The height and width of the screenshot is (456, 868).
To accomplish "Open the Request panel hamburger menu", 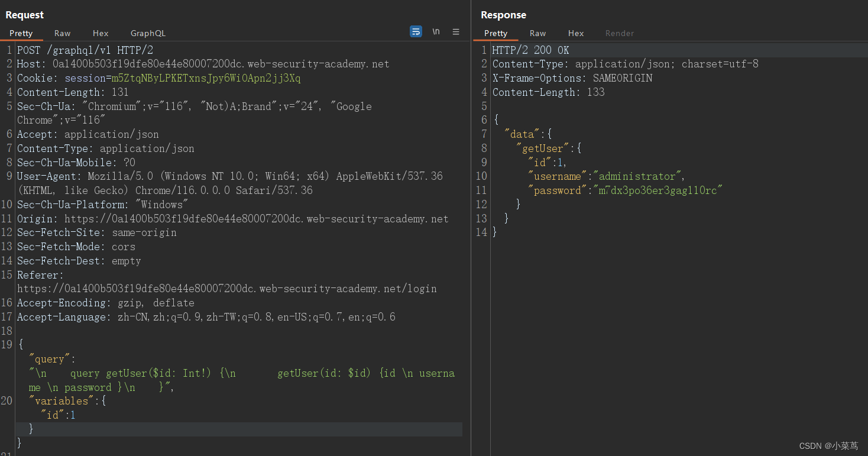I will pyautogui.click(x=456, y=32).
